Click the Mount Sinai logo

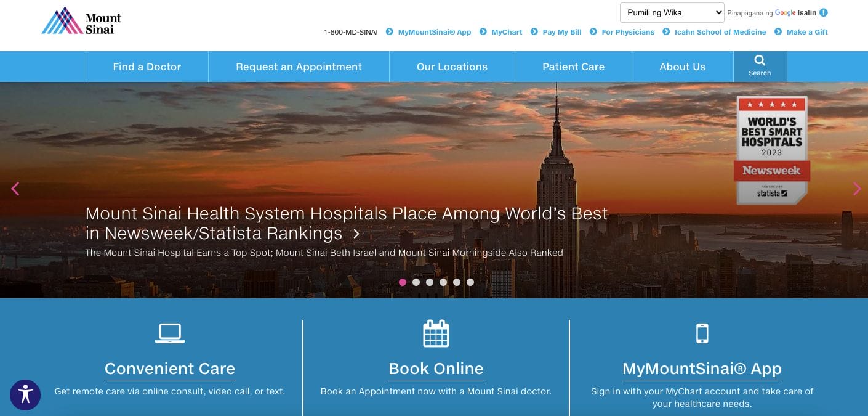click(x=81, y=21)
